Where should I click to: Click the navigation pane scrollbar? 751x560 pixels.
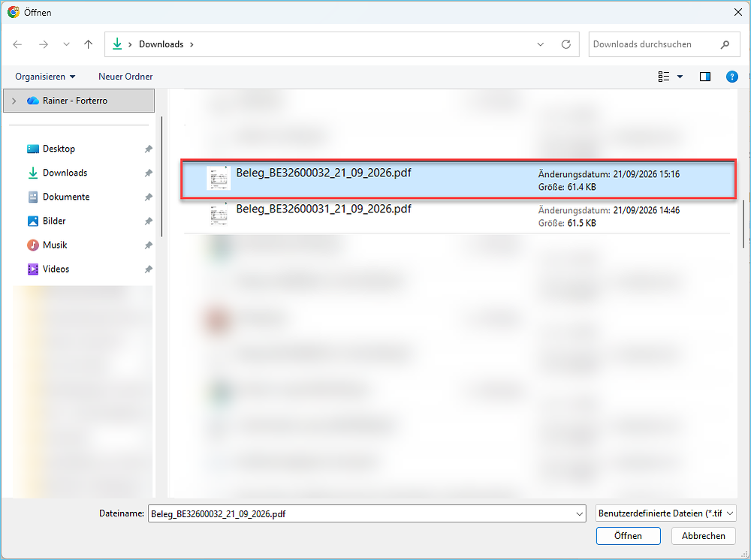coord(161,176)
